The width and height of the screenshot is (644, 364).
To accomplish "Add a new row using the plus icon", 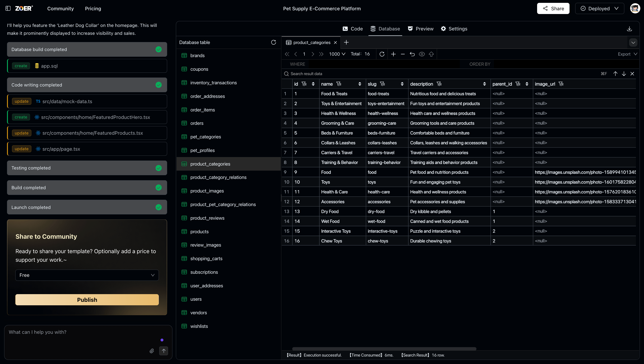I will coord(393,54).
